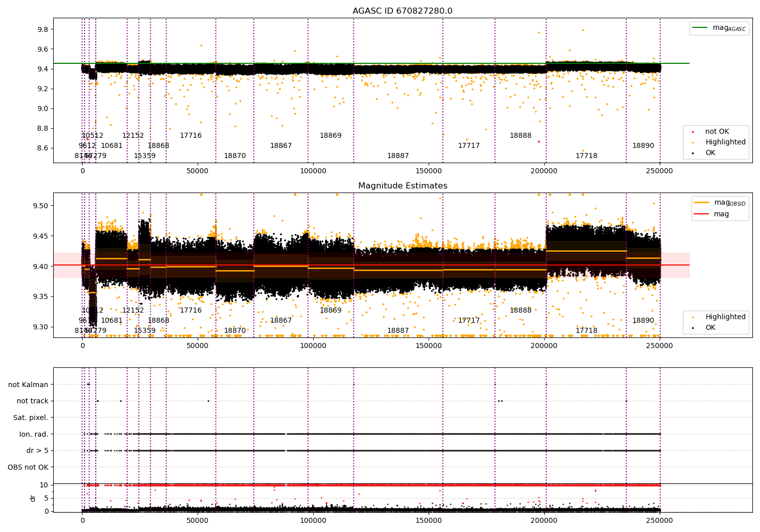Click OBSID label 18888 in the AGASC plot
Viewport: 760px width, 532px height.
(521, 136)
